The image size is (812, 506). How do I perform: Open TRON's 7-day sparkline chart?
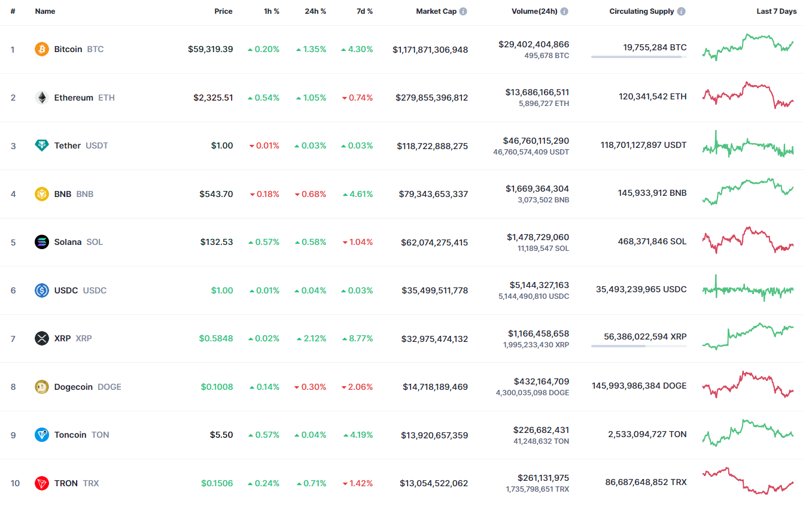(748, 481)
